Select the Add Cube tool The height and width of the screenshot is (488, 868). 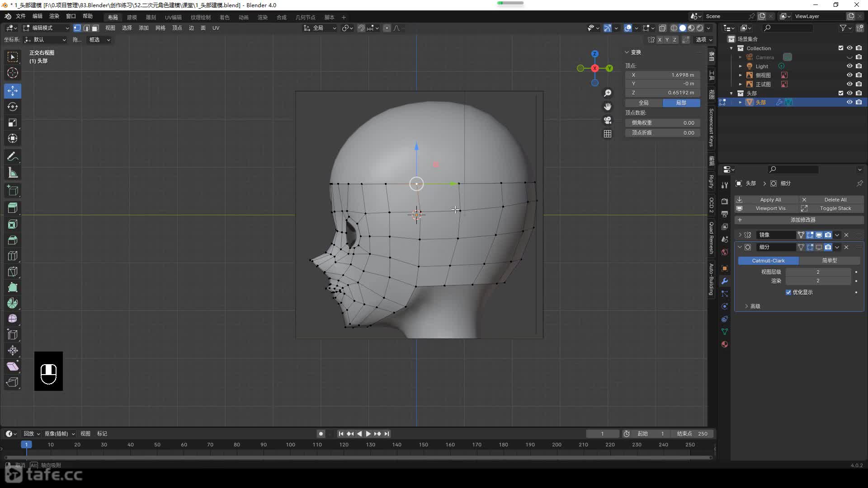pos(13,191)
